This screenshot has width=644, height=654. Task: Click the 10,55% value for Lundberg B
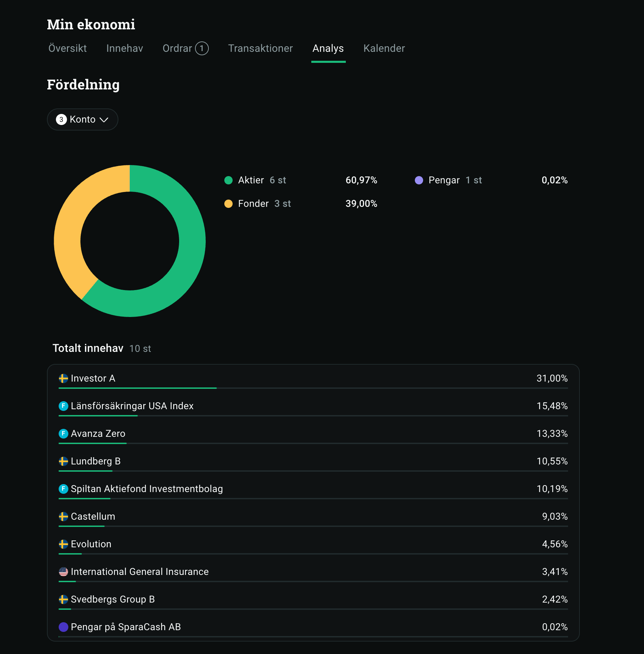(x=552, y=461)
